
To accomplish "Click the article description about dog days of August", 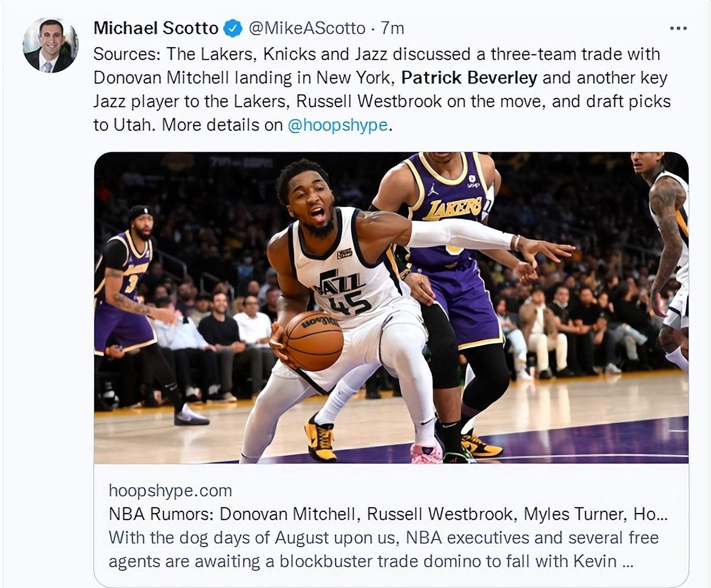I will (x=384, y=549).
